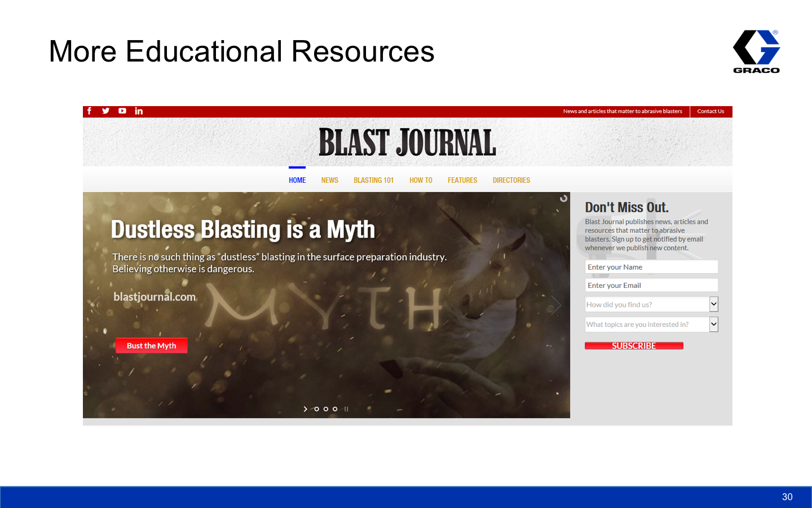Open the YouTube social icon

click(122, 111)
